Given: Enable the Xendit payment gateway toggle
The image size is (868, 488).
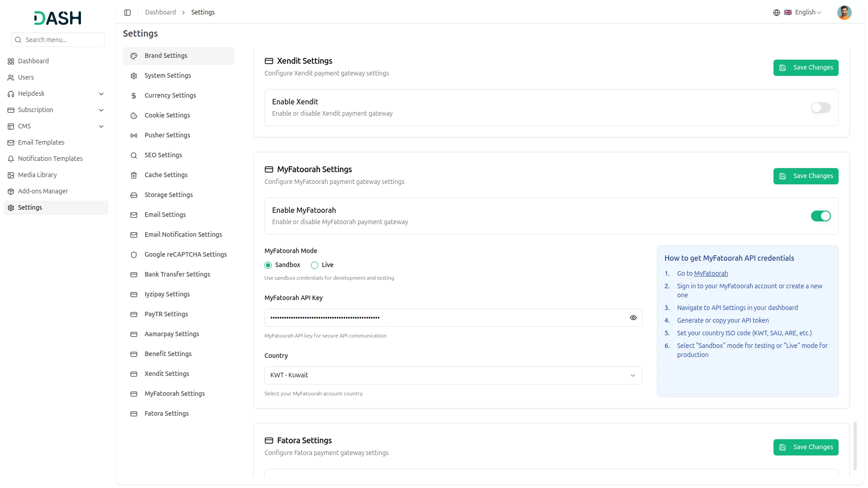Looking at the screenshot, I should (x=821, y=108).
